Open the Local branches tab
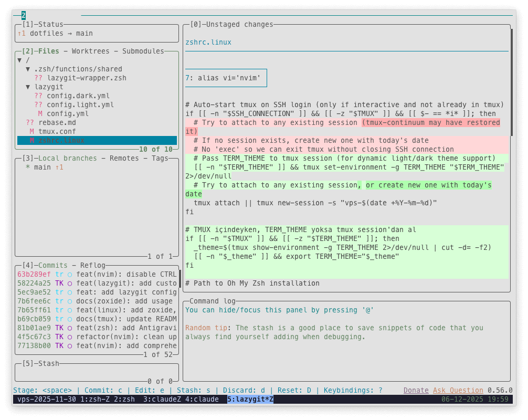 (67, 159)
